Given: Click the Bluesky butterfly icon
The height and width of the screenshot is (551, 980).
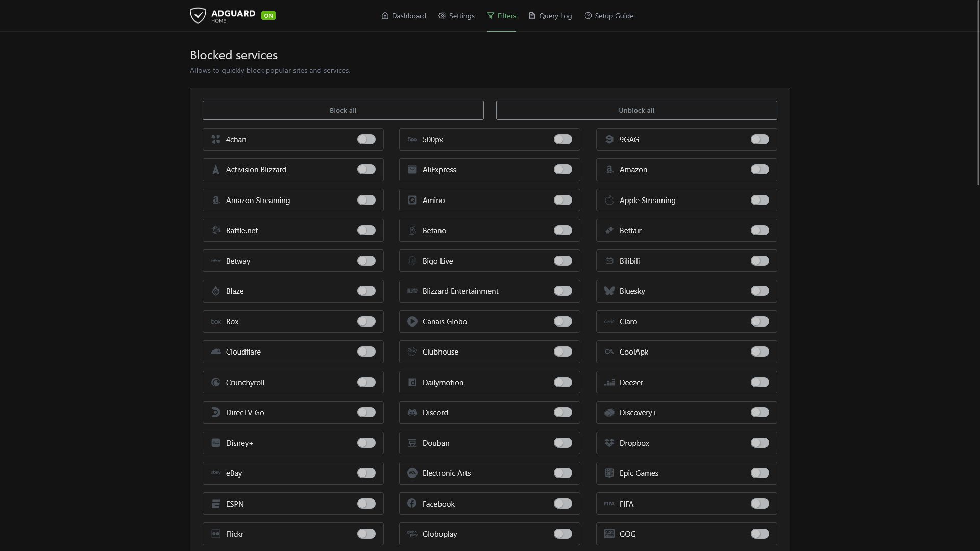Looking at the screenshot, I should point(609,291).
